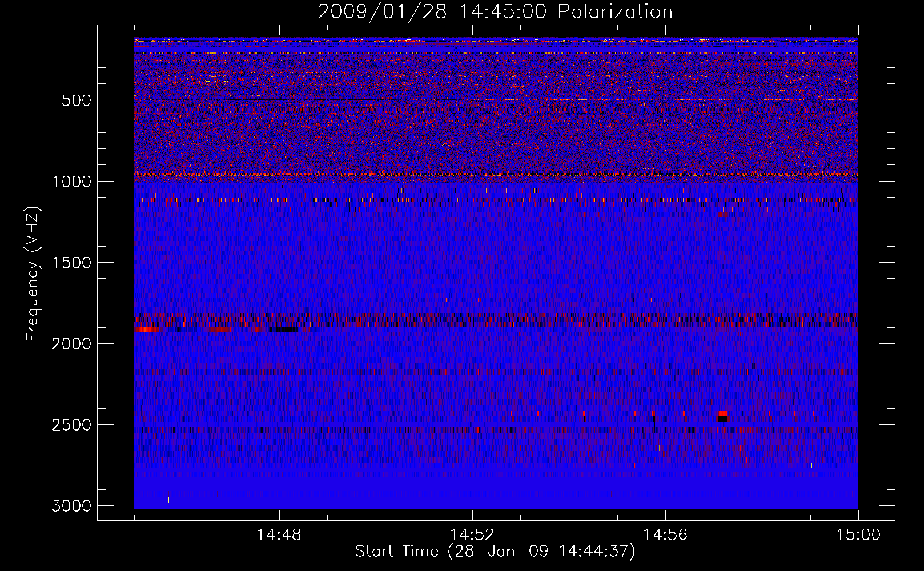Click the plot title '2009/01/28 14:45:00 Polarization'
The height and width of the screenshot is (571, 924).
click(x=495, y=11)
